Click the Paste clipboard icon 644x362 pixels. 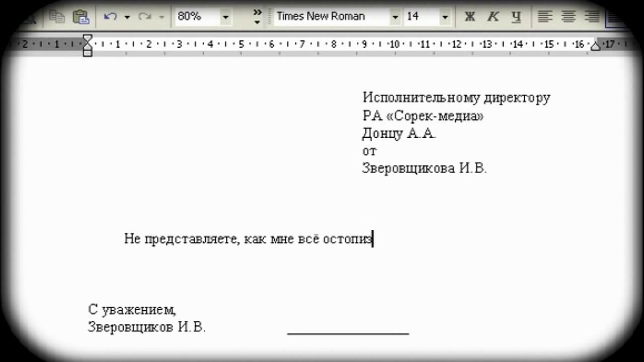coord(80,17)
